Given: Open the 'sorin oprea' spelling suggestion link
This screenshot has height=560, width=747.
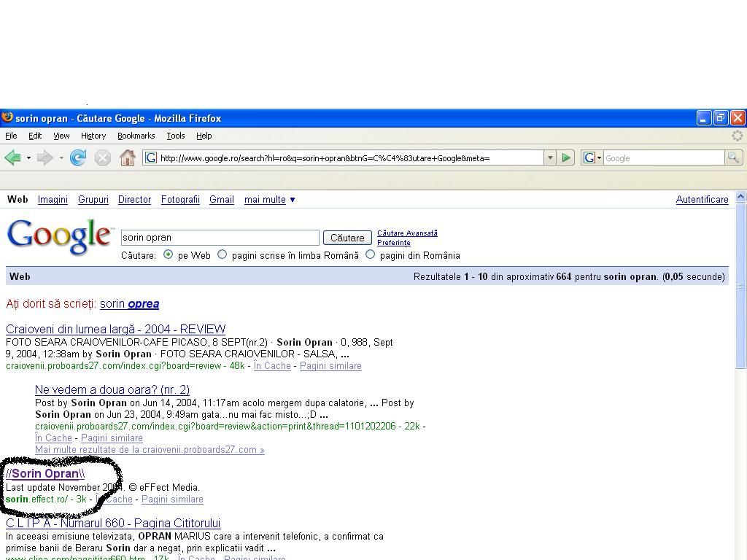Looking at the screenshot, I should click(129, 304).
